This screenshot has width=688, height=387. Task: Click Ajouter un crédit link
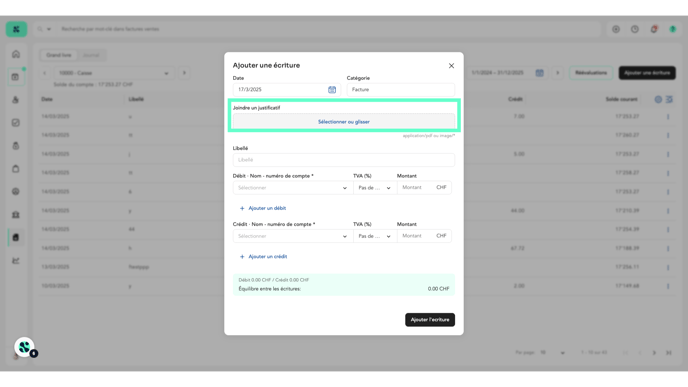[x=263, y=257]
